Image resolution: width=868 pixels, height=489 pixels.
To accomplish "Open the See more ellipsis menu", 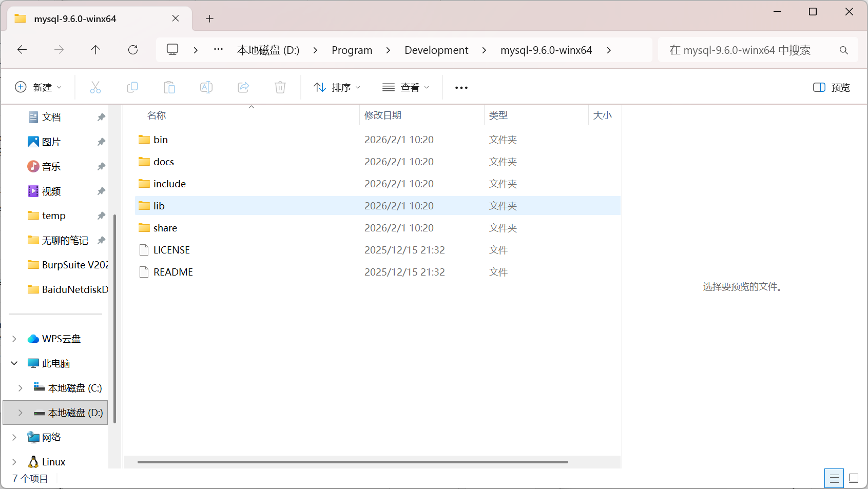I will click(461, 88).
